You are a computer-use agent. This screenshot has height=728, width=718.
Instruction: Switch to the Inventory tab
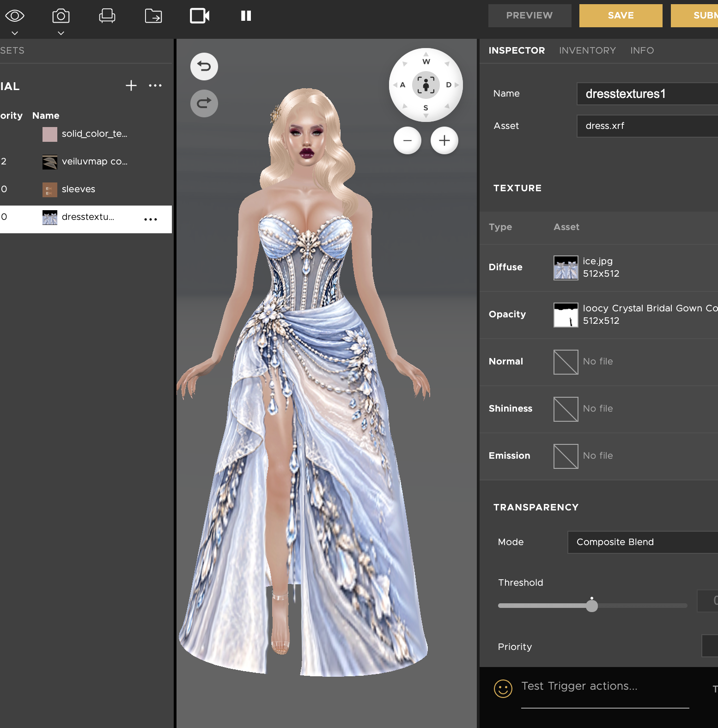click(587, 50)
